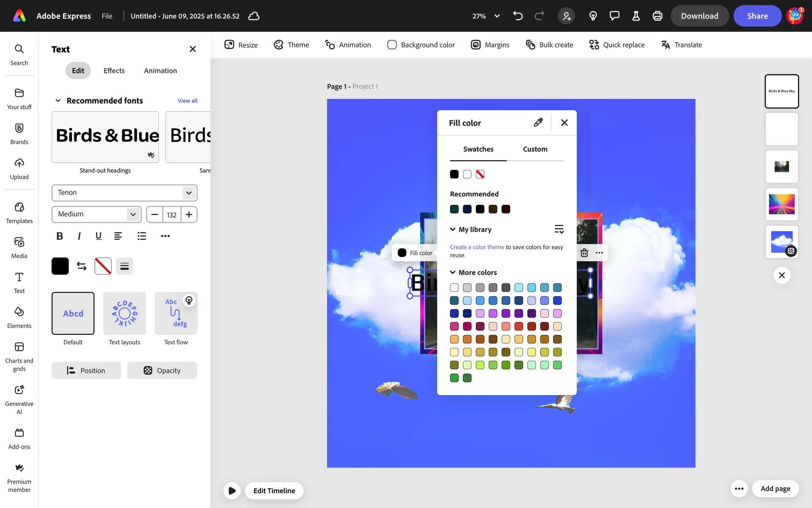812x508 pixels.
Task: Pick color with eyedropper tool
Action: click(x=538, y=123)
